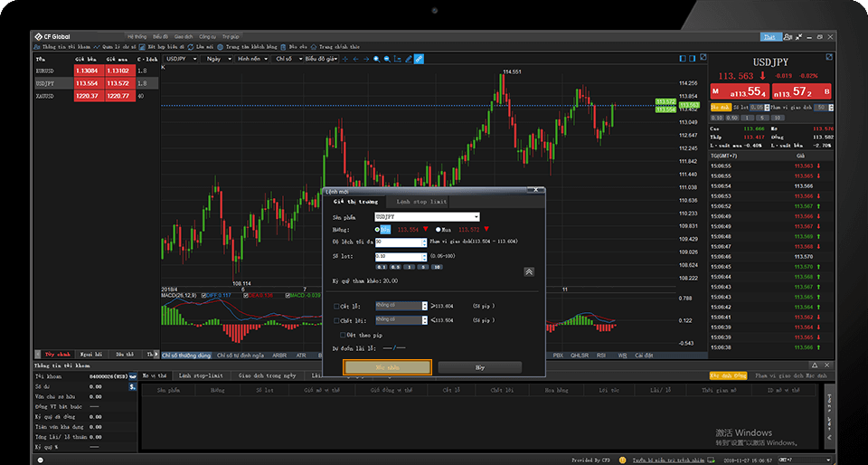Screen dimensions: 868x465
Task: Collapse order dialog with double-chevron up button
Action: [x=528, y=271]
